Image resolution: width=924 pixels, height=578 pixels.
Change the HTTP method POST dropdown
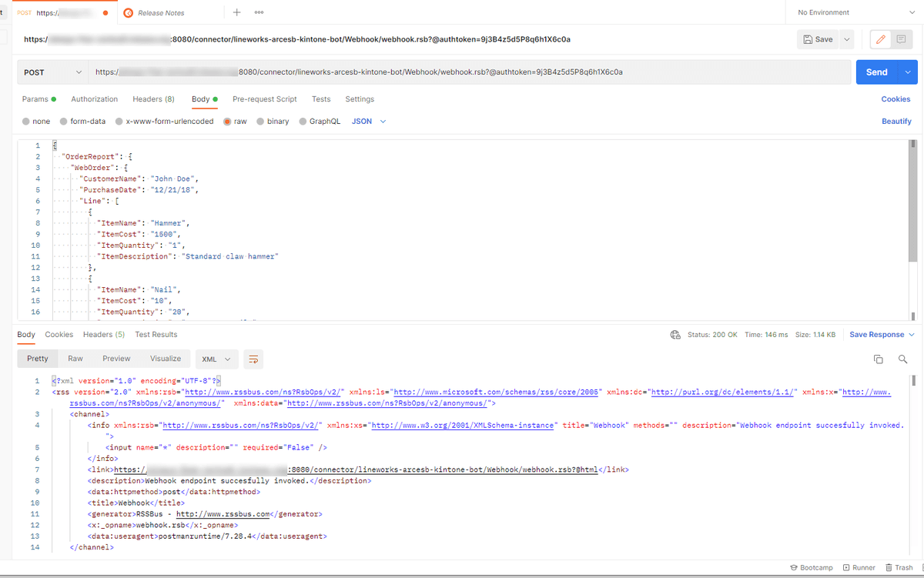(x=52, y=72)
